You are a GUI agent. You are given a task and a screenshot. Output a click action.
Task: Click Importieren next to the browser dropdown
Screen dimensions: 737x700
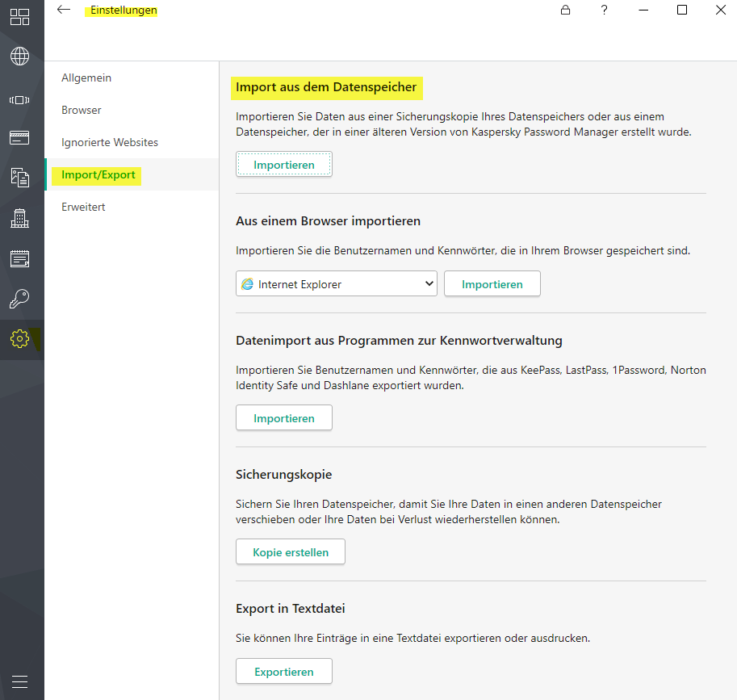click(492, 284)
